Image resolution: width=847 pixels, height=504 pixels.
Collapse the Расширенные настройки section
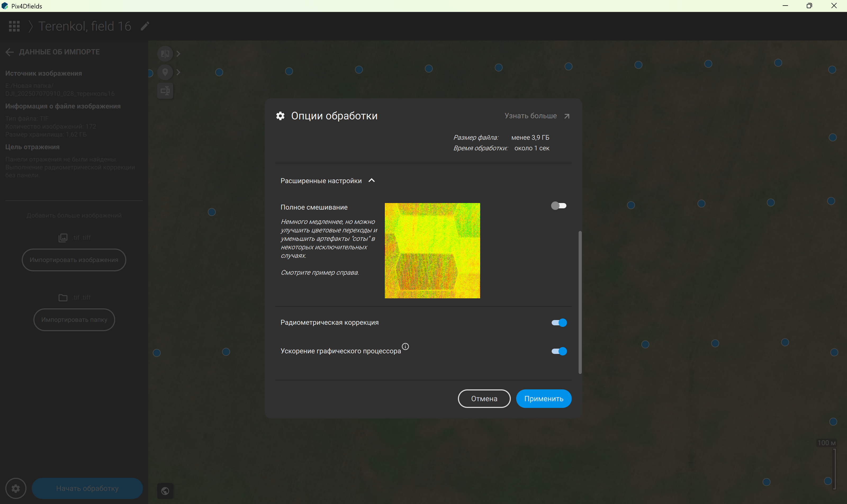[372, 181]
